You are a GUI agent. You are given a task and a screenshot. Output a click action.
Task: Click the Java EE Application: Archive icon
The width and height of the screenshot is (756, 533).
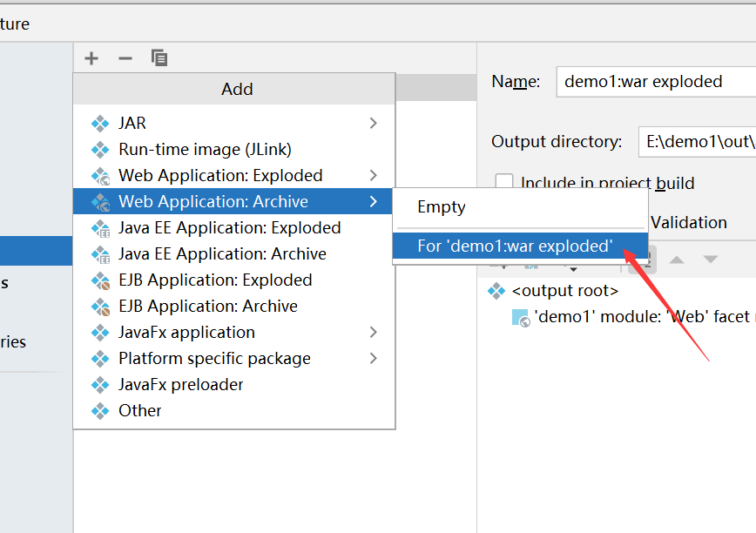(100, 254)
